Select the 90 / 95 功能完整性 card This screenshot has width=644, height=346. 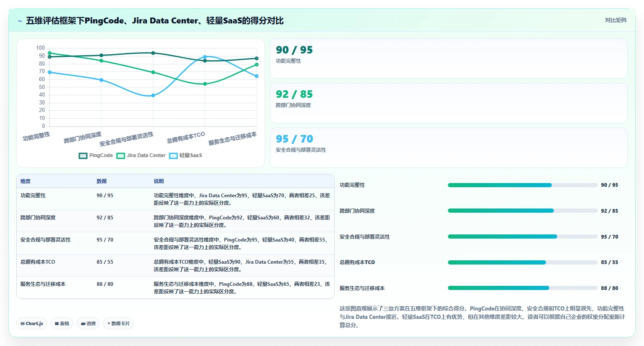449,59
